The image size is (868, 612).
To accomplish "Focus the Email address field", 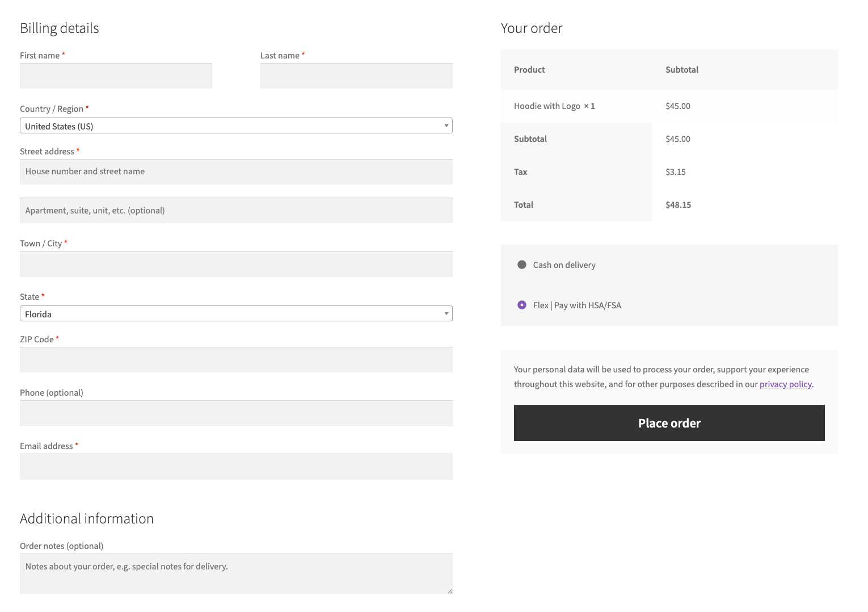I will 236,467.
